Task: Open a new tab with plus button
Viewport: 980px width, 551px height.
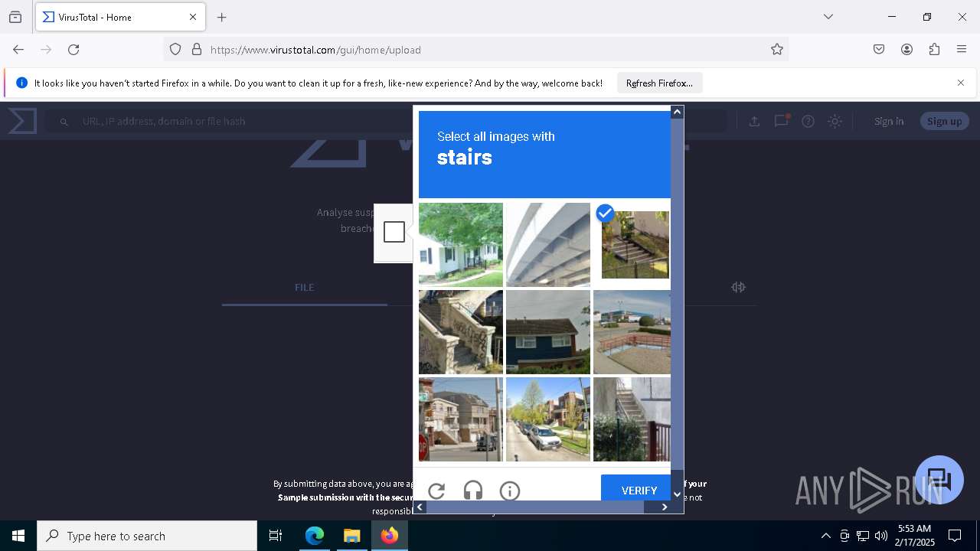Action: click(x=222, y=17)
